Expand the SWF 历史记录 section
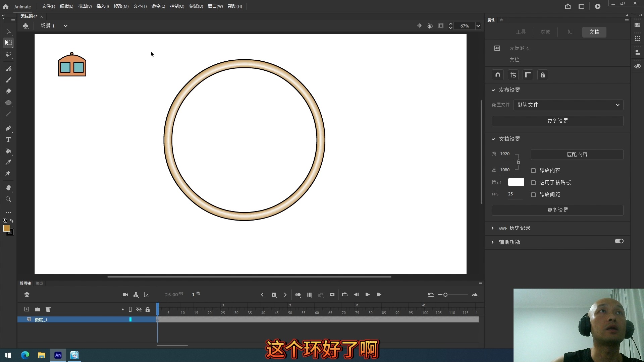This screenshot has height=362, width=644. [x=492, y=228]
